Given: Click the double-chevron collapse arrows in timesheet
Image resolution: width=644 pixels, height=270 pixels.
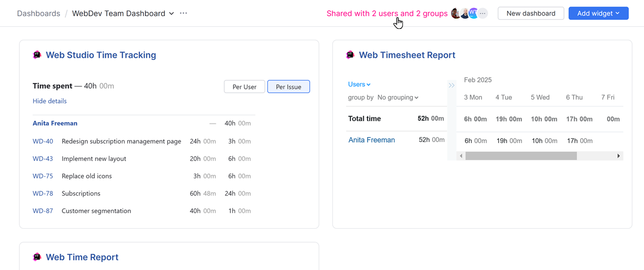Looking at the screenshot, I should tap(451, 85).
